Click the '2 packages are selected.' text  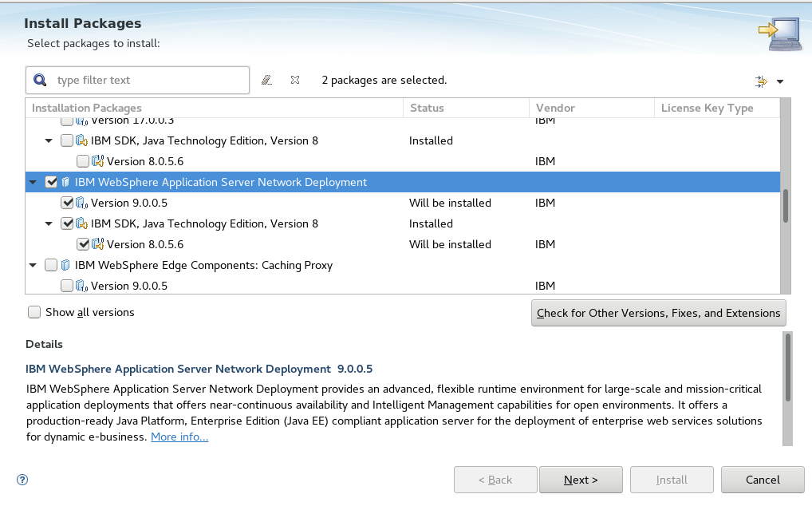coord(384,81)
